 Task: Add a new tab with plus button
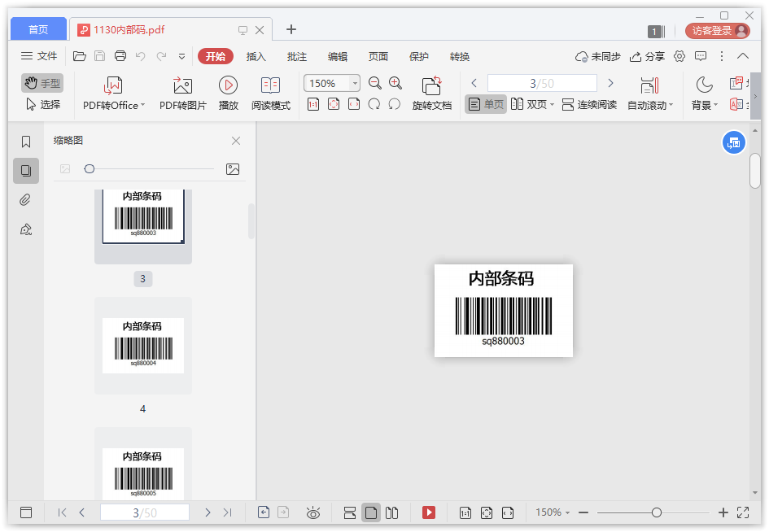pyautogui.click(x=291, y=29)
